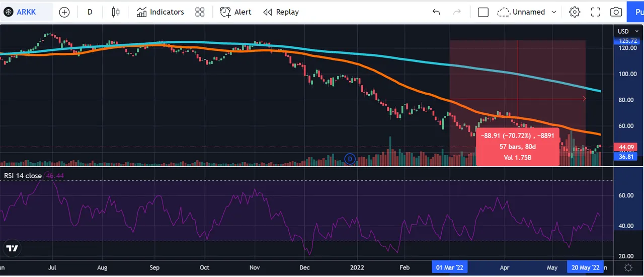Open the ARKK symbol search
This screenshot has width=644, height=277.
point(25,12)
